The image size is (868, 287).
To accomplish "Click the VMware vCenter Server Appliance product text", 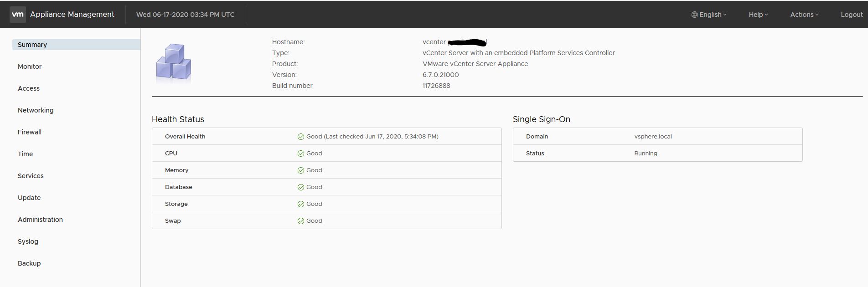I will tap(475, 64).
